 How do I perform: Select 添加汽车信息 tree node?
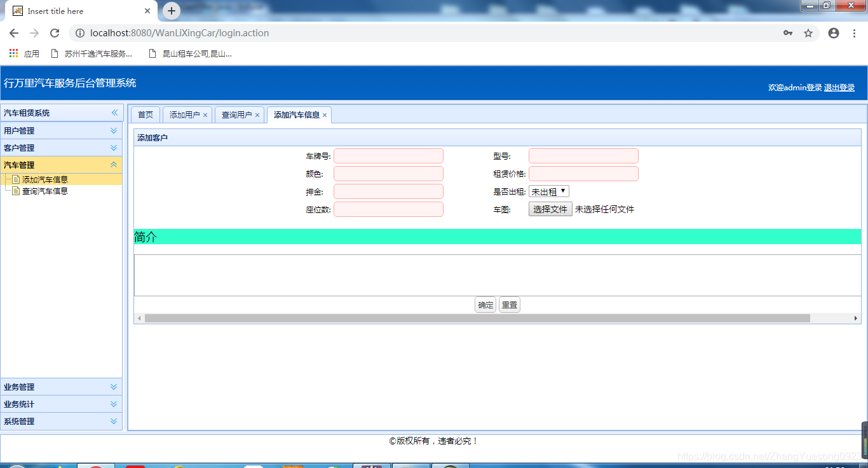click(44, 180)
